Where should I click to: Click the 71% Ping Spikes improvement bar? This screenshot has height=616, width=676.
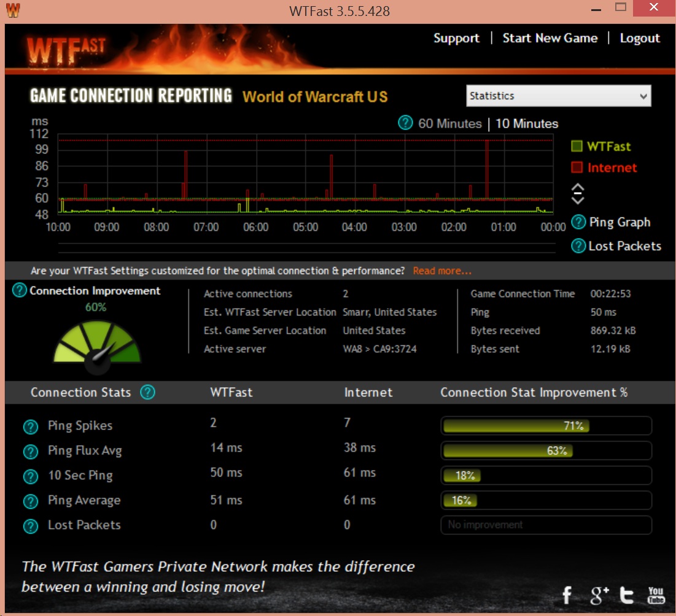(x=546, y=426)
